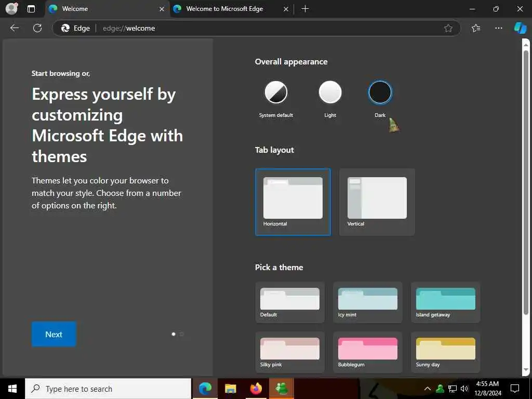Viewport: 532px width, 399px height.
Task: Click the scrollbar down arrow
Action: pos(526,370)
